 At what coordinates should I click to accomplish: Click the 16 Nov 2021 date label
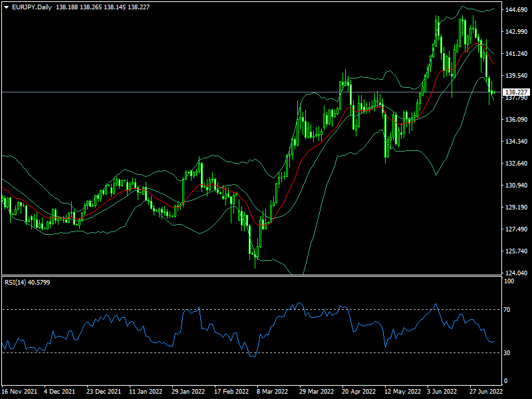click(x=19, y=392)
